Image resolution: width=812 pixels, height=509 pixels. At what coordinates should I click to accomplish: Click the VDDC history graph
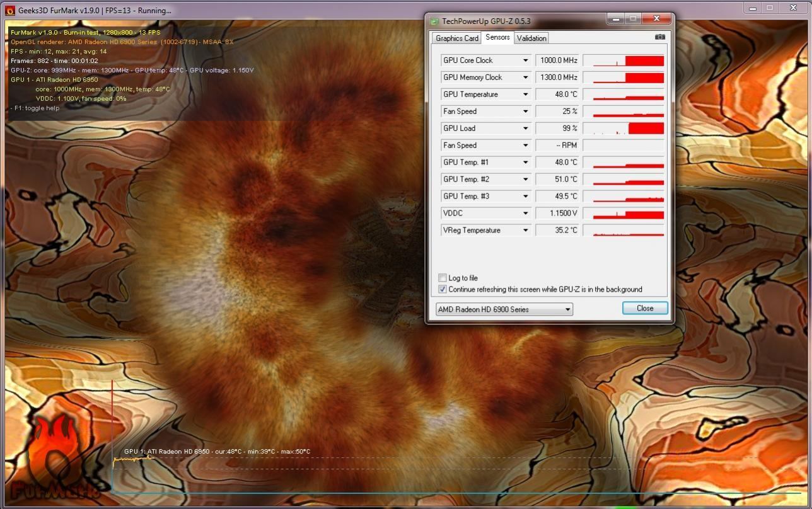[x=623, y=214]
